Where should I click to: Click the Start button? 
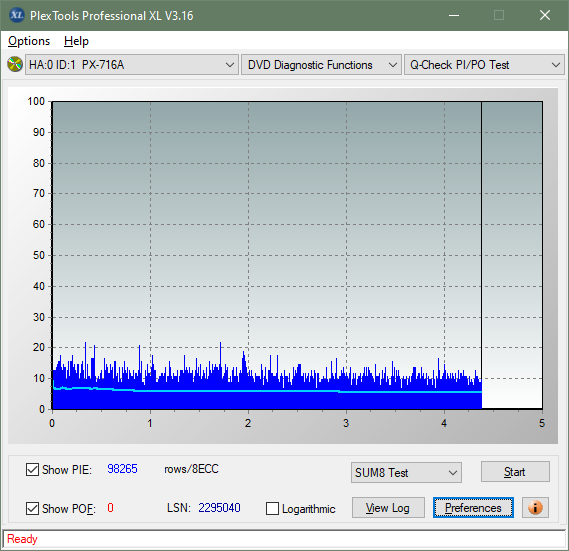click(x=515, y=472)
